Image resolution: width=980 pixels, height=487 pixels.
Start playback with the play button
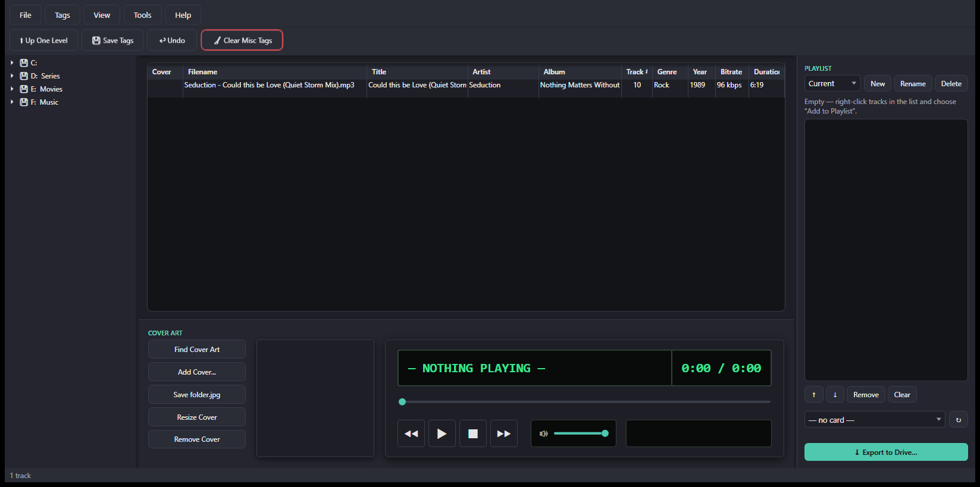click(x=442, y=433)
